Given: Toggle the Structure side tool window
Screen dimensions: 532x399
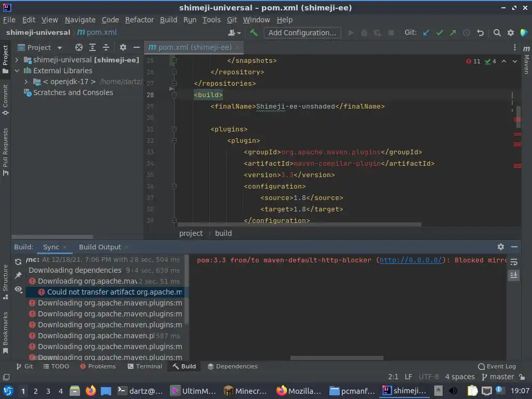Looking at the screenshot, I should (x=5, y=282).
